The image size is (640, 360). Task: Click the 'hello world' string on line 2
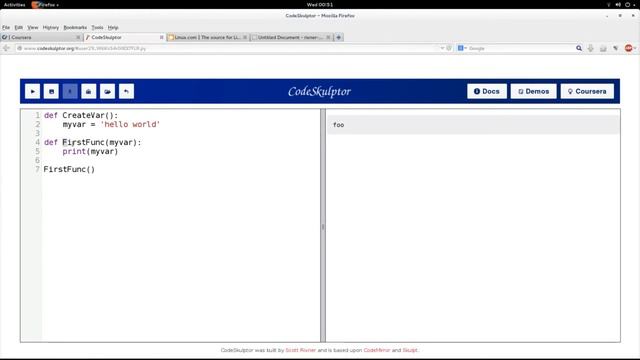pos(130,124)
